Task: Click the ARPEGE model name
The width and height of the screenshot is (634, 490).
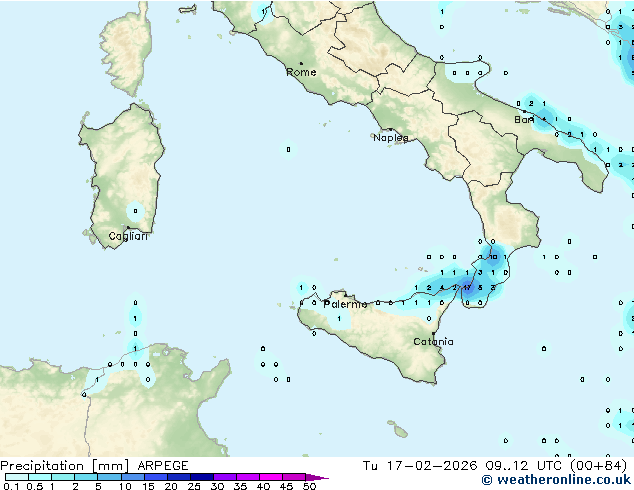Action: (163, 466)
